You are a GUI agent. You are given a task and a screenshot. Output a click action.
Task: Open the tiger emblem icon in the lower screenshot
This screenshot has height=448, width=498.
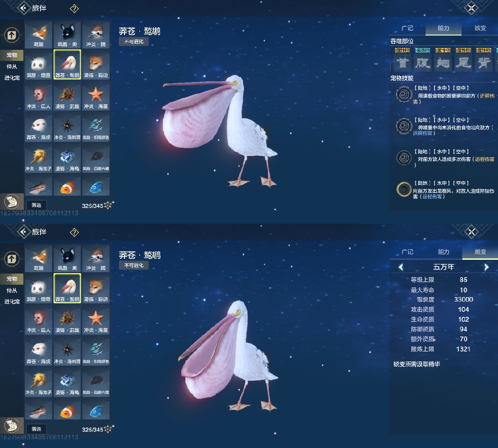pyautogui.click(x=12, y=425)
